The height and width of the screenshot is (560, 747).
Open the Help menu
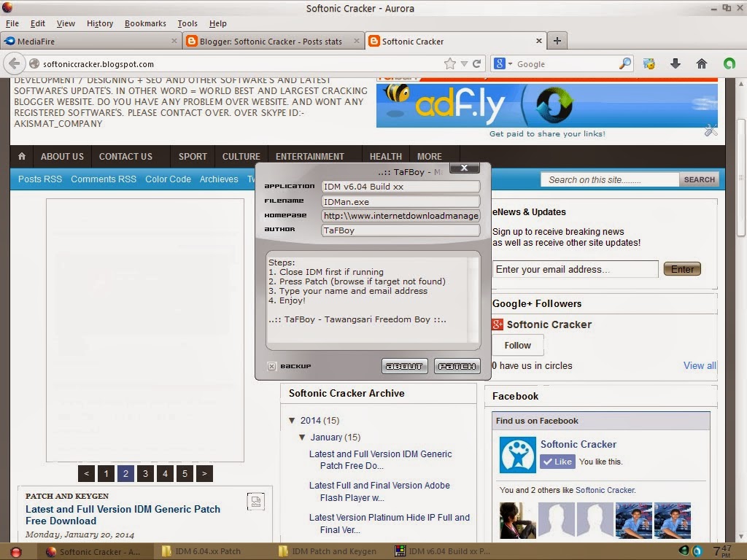[x=217, y=23]
